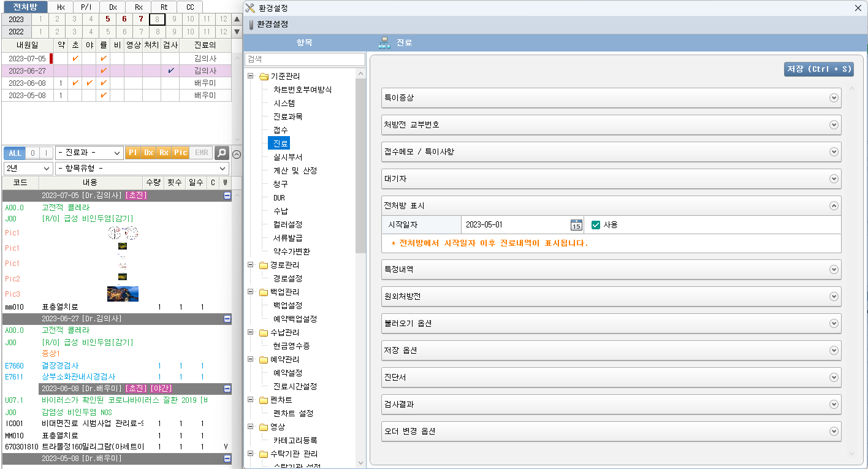Open the calendar picker for 시작일자
Screen dimensions: 868x469
click(x=576, y=225)
